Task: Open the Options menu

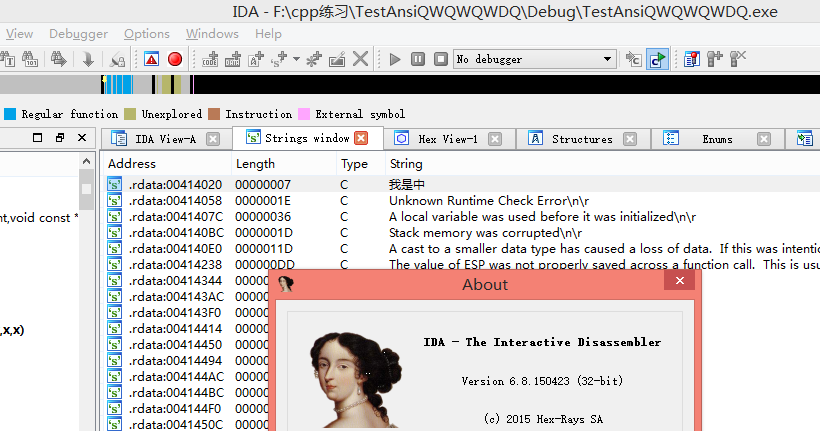Action: pos(147,34)
